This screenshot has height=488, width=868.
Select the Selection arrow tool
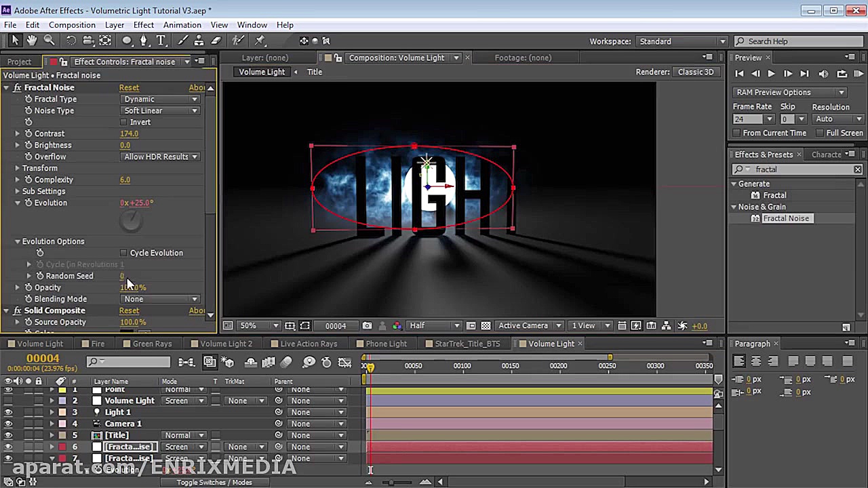tap(15, 41)
